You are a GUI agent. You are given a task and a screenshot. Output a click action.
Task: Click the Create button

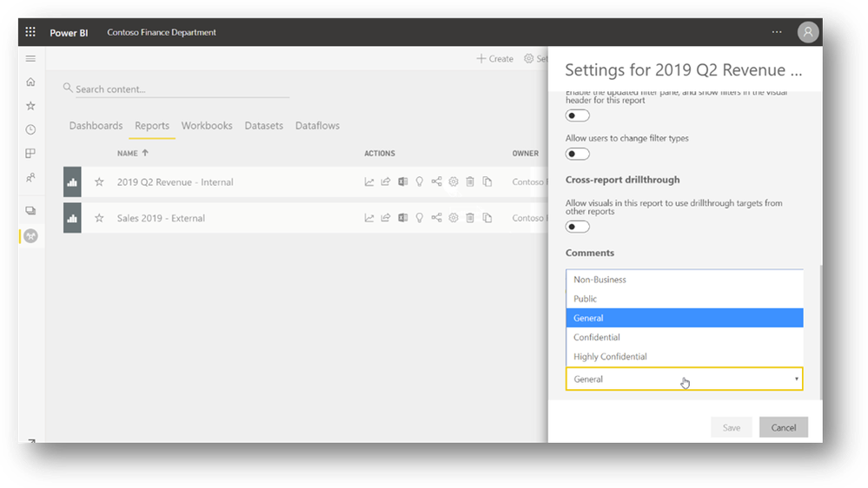pos(495,59)
